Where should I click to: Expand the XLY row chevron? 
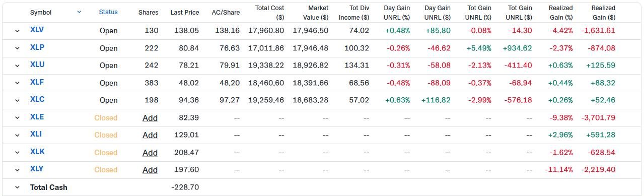tap(17, 170)
